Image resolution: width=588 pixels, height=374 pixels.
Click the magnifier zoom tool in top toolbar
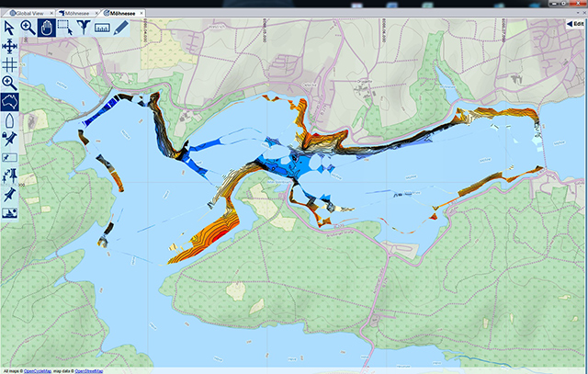point(28,28)
